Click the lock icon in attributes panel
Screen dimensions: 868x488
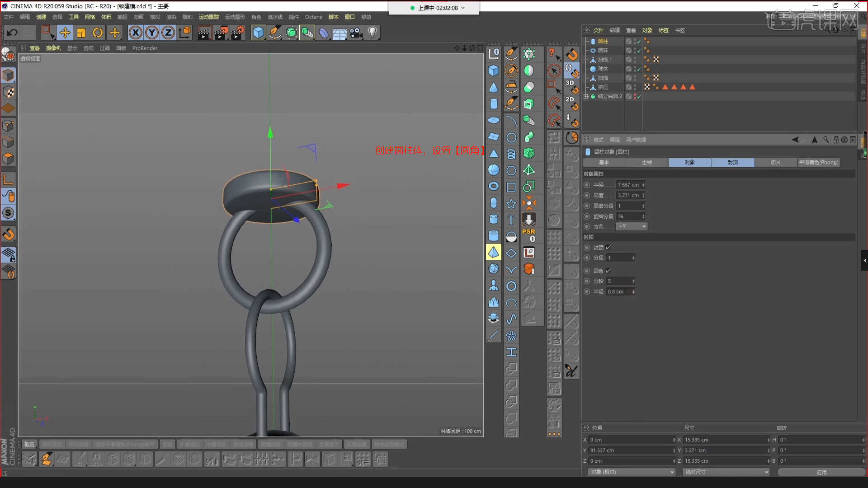point(836,140)
